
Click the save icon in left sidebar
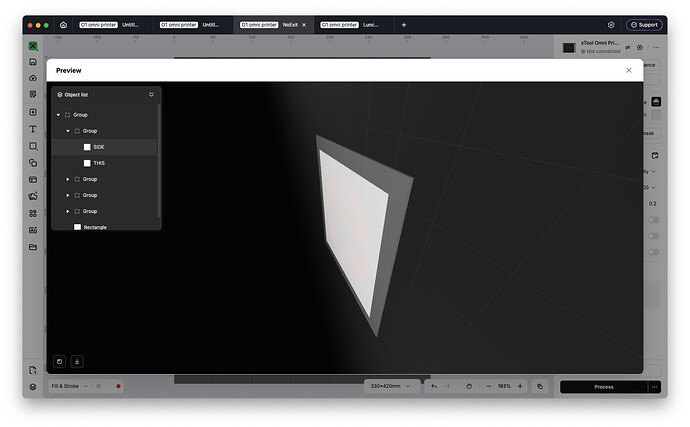pyautogui.click(x=33, y=62)
